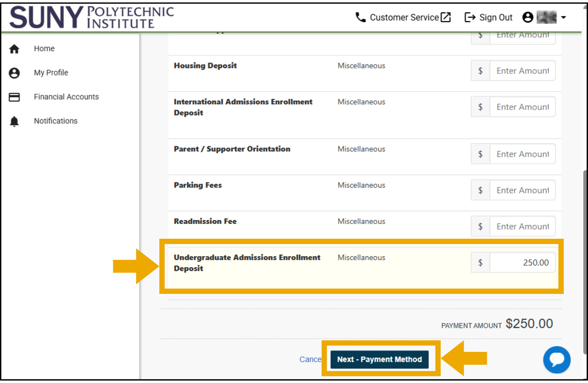Click the International Admissions Enrollment Deposit amount field
Image resolution: width=588 pixels, height=383 pixels.
pyautogui.click(x=522, y=107)
